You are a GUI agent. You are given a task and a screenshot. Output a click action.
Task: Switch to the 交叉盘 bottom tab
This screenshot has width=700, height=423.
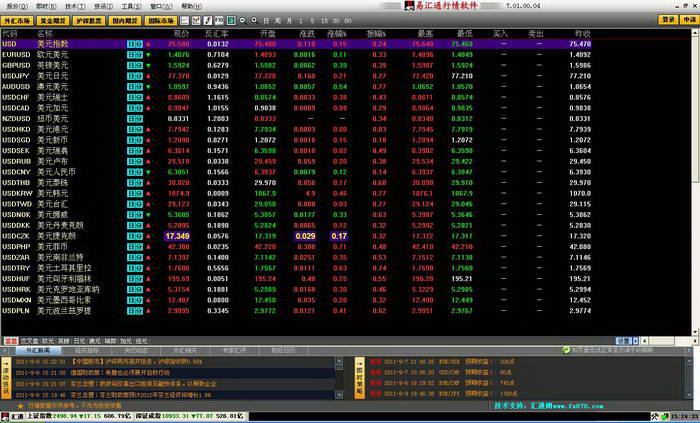pos(30,341)
